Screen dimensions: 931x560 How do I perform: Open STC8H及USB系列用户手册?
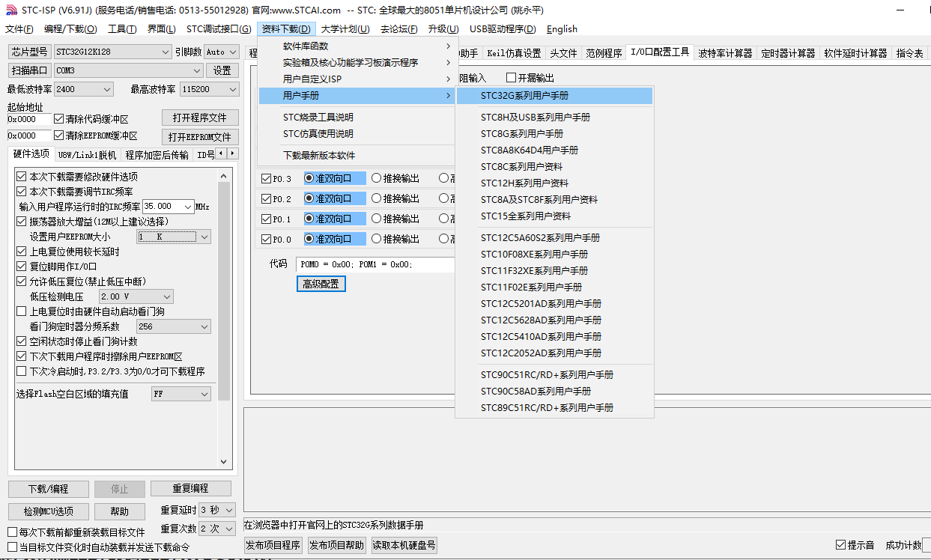pos(554,118)
